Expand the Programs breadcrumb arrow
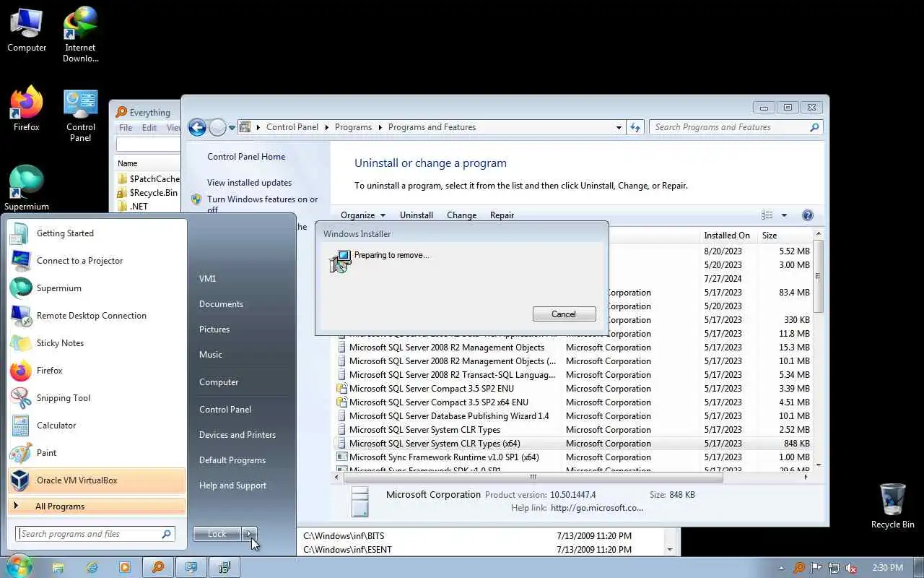This screenshot has width=924, height=578. click(x=380, y=127)
